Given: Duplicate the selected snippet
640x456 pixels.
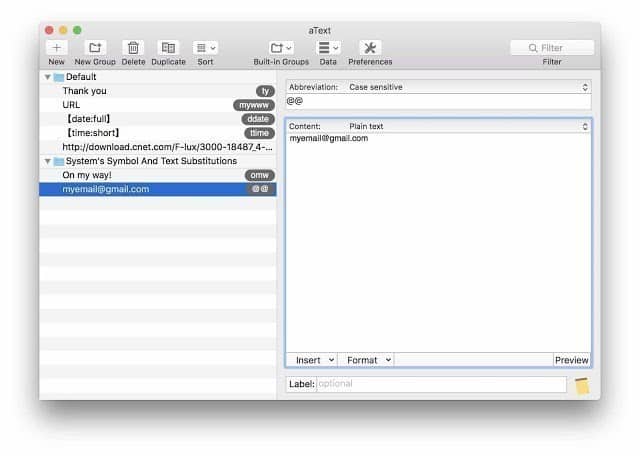Looking at the screenshot, I should point(168,48).
